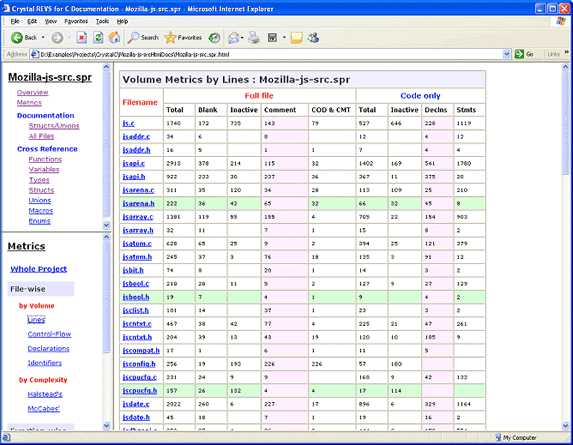
Task: Open the Edit menu
Action: click(32, 21)
